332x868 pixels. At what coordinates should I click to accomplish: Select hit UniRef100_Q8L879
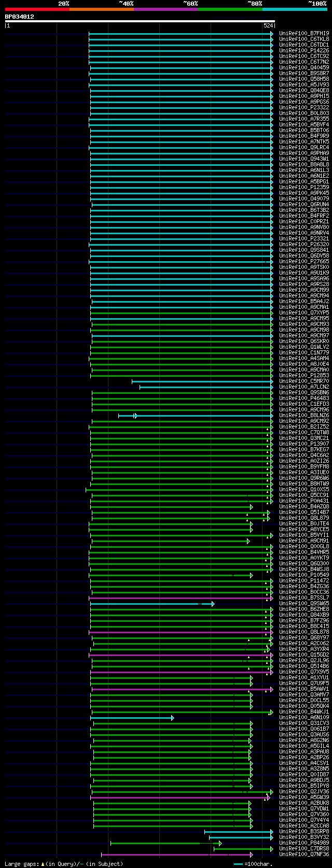(x=304, y=518)
